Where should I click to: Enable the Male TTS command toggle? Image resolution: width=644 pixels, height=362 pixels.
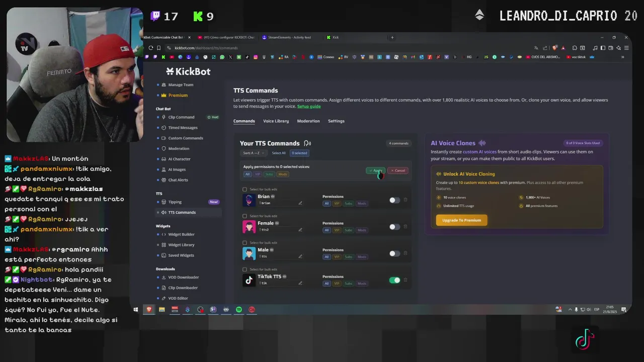point(394,253)
